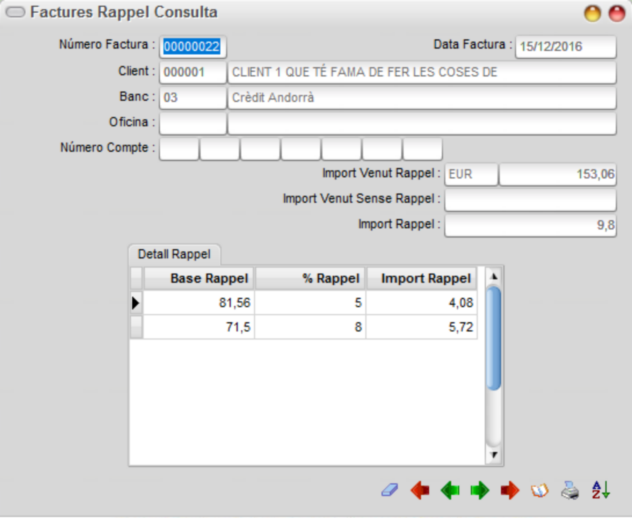Image resolution: width=632 pixels, height=518 pixels.
Task: Click the A-Z sort icon
Action: (x=601, y=490)
